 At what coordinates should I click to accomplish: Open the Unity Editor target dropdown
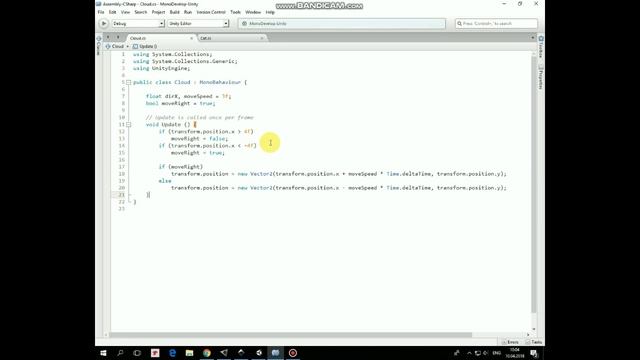(x=198, y=24)
